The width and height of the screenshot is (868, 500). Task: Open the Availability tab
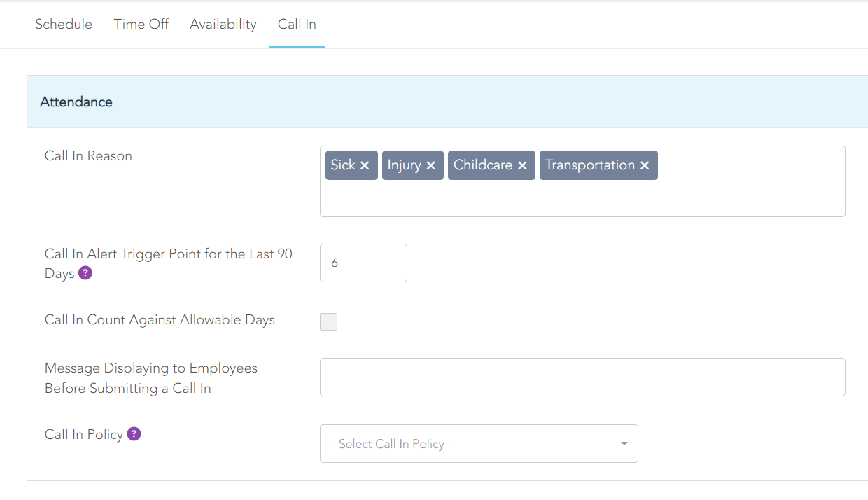point(223,24)
